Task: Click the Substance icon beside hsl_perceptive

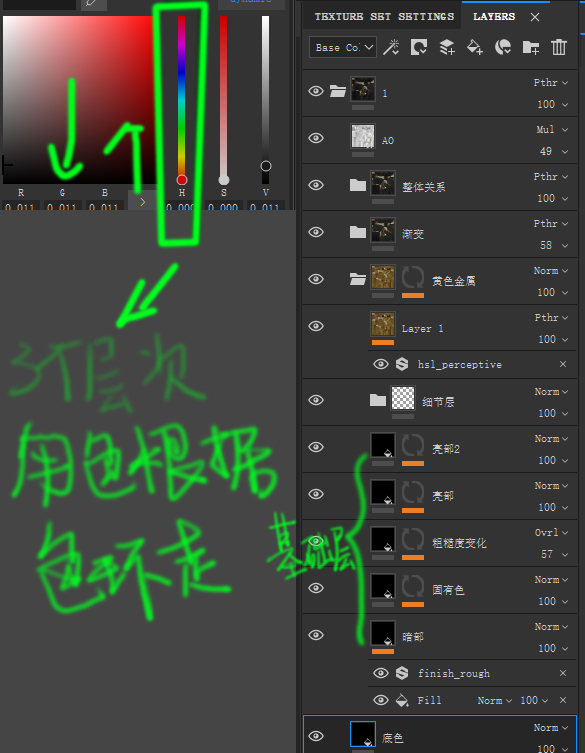Action: tap(402, 364)
